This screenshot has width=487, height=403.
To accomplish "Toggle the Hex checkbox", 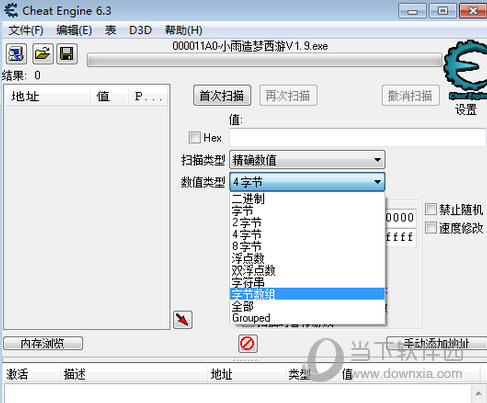I will tap(195, 137).
